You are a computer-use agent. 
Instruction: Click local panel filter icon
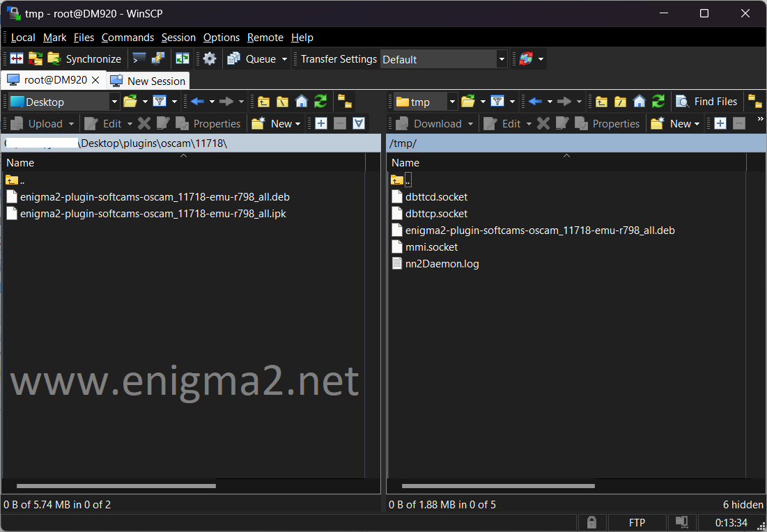160,102
